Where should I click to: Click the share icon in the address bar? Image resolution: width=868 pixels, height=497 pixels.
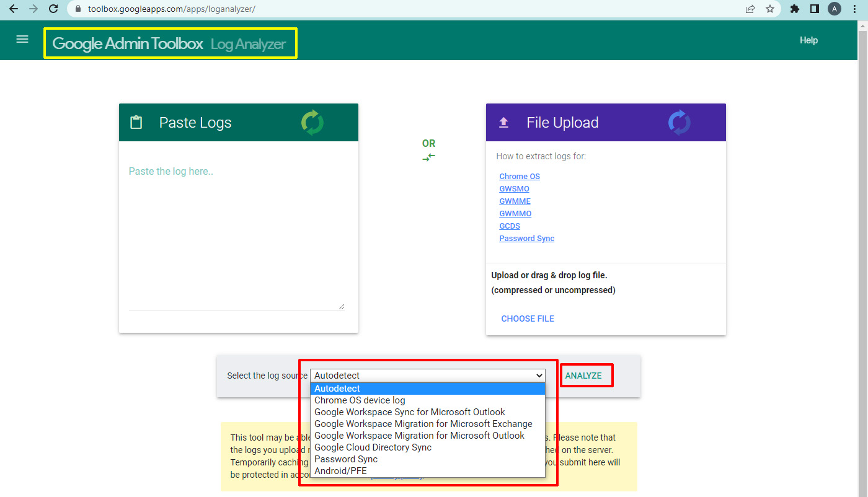[x=750, y=9]
